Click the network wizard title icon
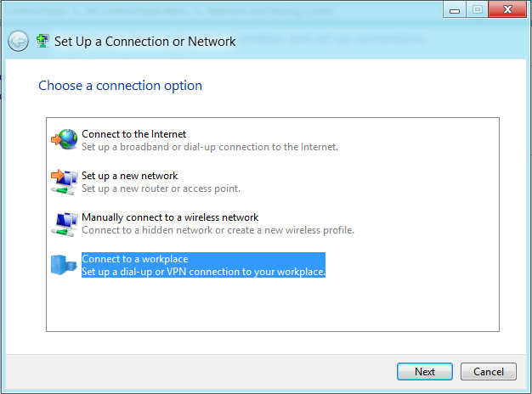This screenshot has height=394, width=532. [x=42, y=41]
